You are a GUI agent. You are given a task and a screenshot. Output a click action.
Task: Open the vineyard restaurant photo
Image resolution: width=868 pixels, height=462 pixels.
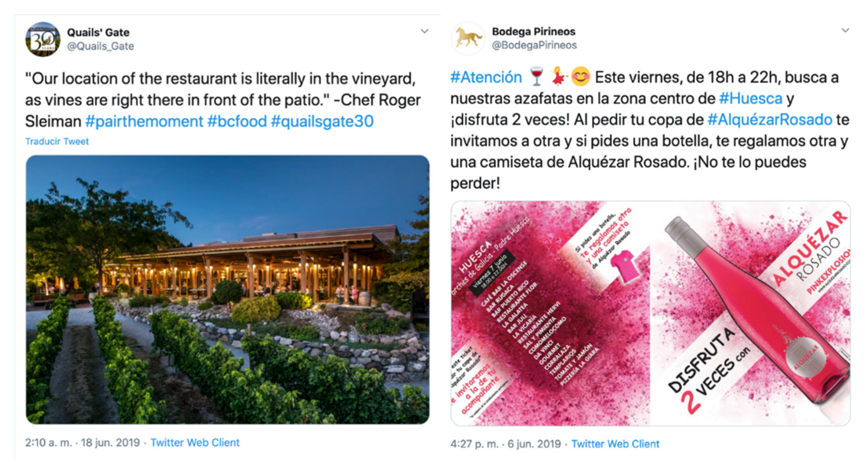(227, 289)
